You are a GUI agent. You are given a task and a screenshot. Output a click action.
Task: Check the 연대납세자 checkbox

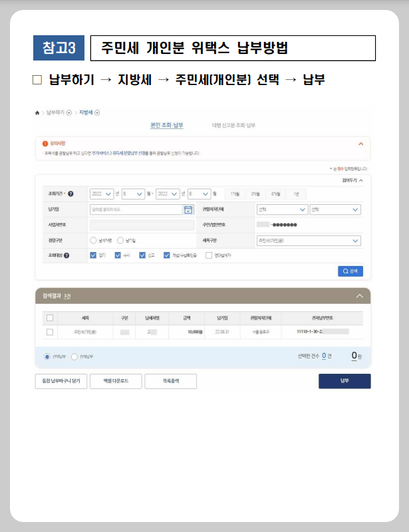click(x=209, y=255)
